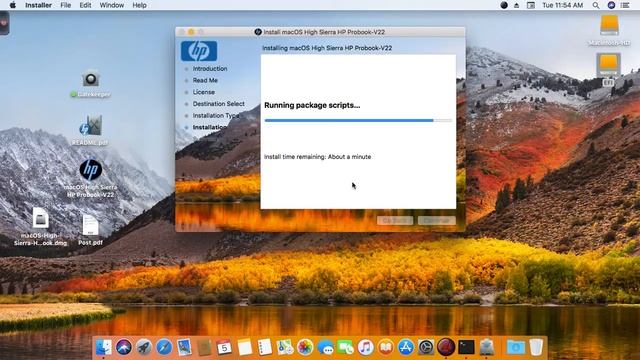The image size is (640, 360).
Task: Open Calendar icon showing 5 in dock
Action: click(x=224, y=347)
